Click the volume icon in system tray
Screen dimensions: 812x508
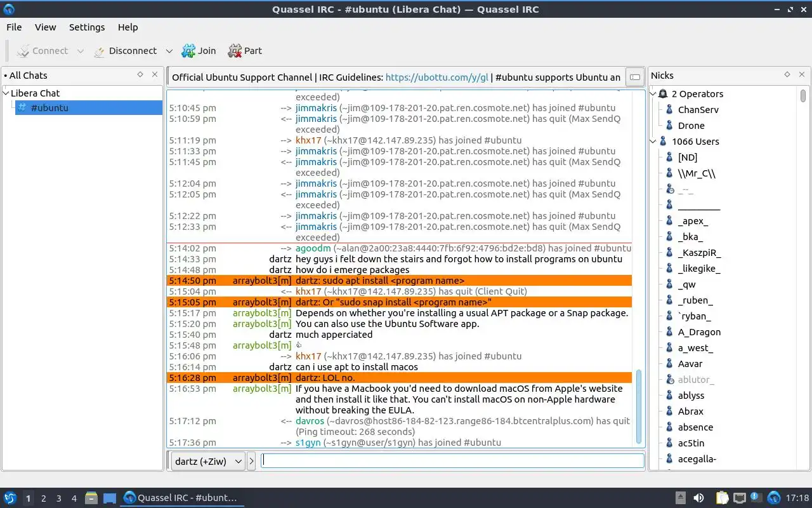coord(698,498)
